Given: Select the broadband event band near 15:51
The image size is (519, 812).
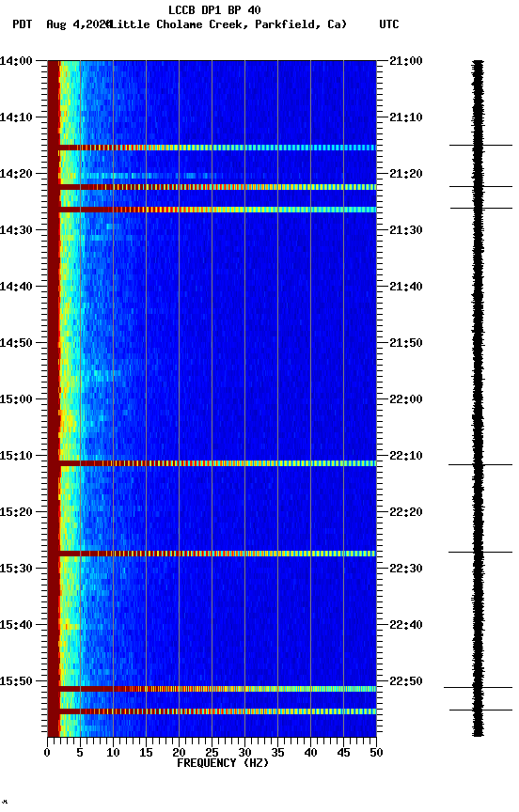Looking at the screenshot, I should pyautogui.click(x=212, y=689).
